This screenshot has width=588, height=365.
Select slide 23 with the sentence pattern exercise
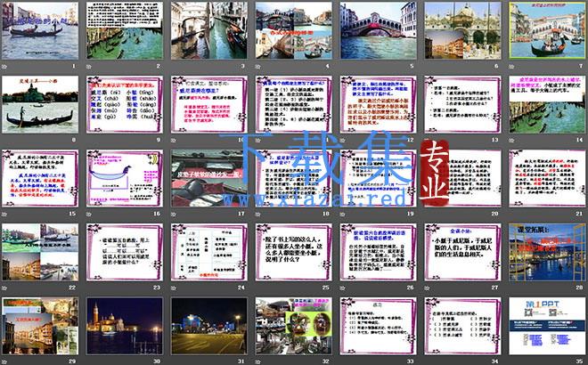(x=125, y=252)
